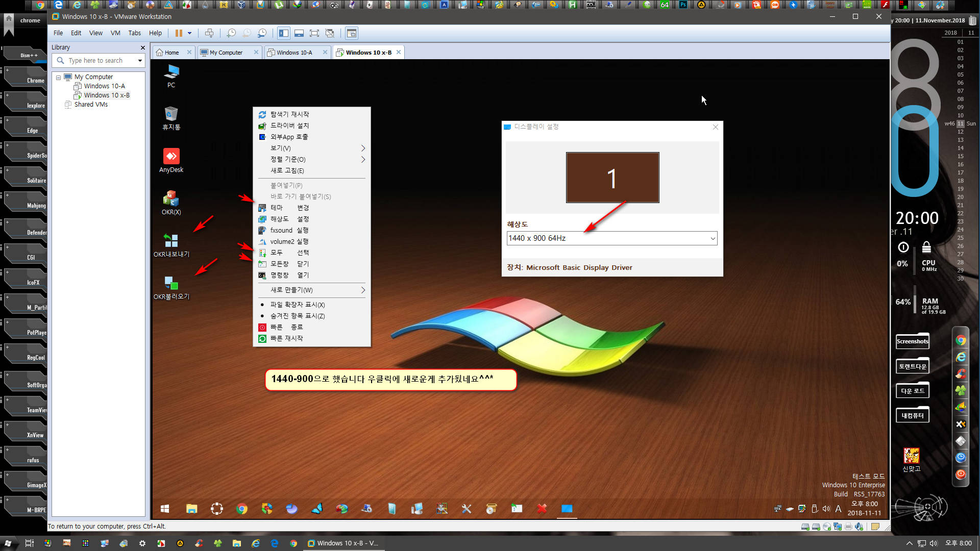Collapse the My Computer tree node

click(x=59, y=78)
